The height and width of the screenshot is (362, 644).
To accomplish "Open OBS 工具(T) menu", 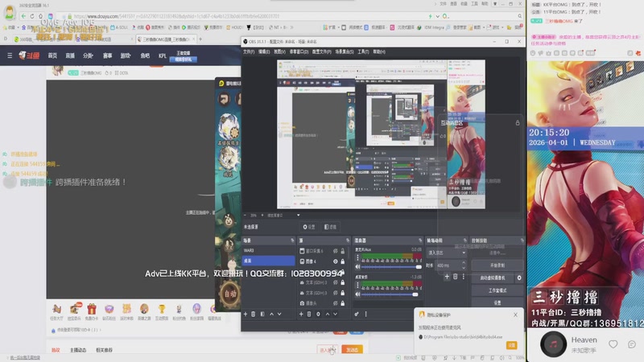I will [363, 52].
